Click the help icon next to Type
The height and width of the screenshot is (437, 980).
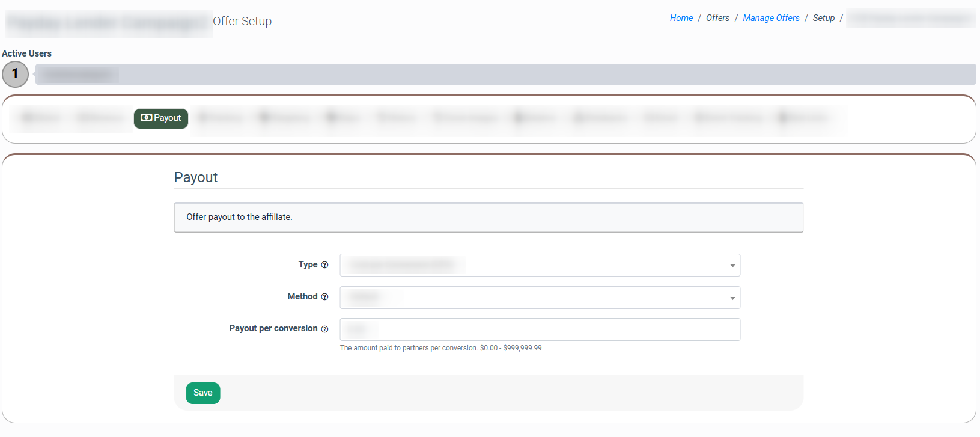324,265
